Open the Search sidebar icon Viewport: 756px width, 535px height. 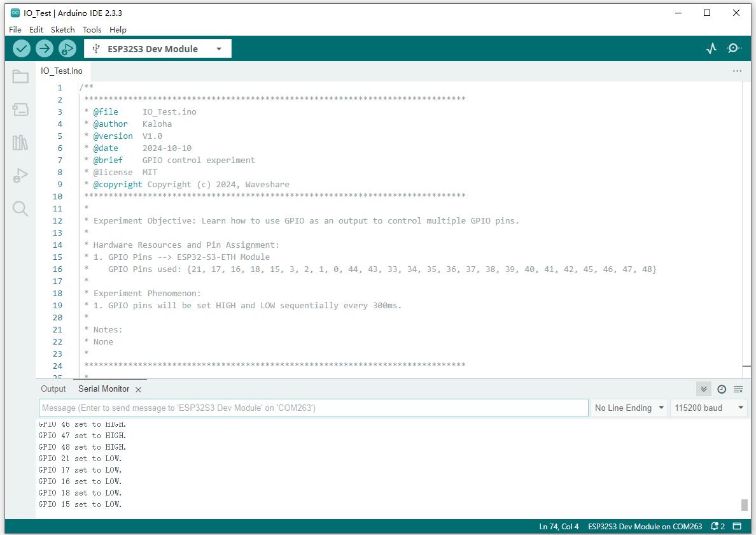click(20, 209)
